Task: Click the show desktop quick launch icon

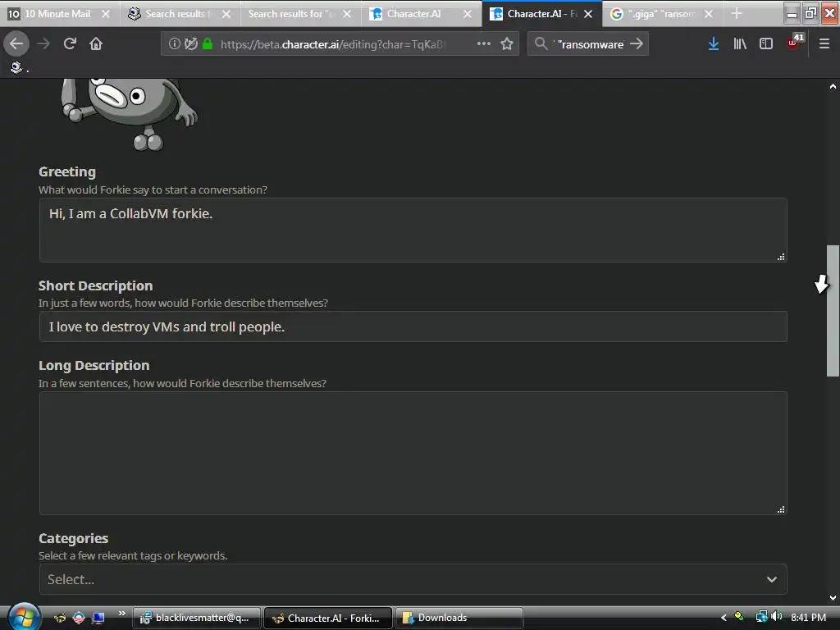Action: point(98,618)
